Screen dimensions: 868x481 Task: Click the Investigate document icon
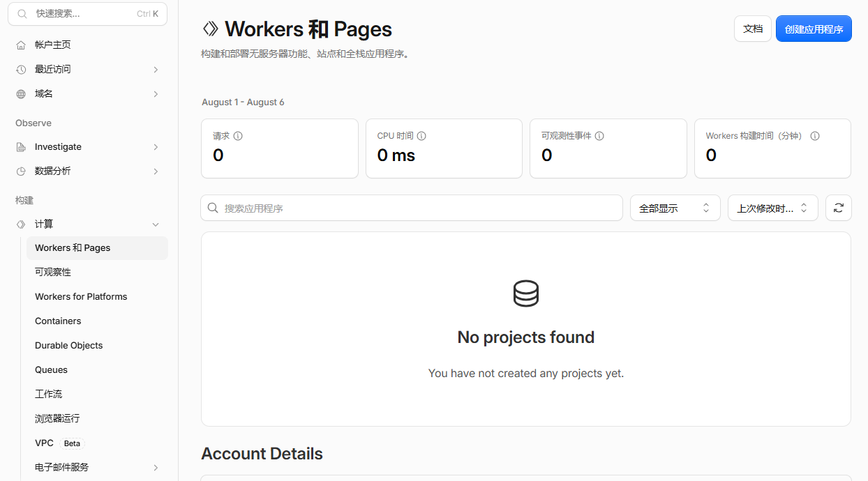21,147
